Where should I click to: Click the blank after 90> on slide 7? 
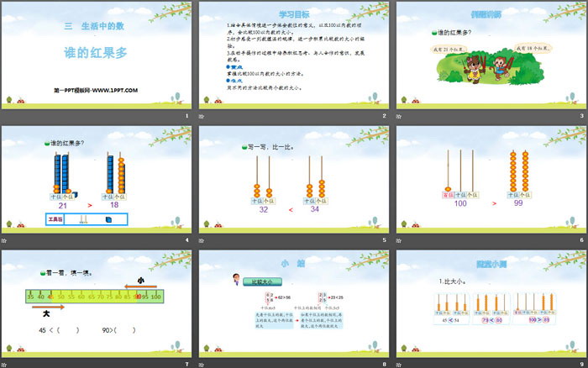[x=124, y=330]
